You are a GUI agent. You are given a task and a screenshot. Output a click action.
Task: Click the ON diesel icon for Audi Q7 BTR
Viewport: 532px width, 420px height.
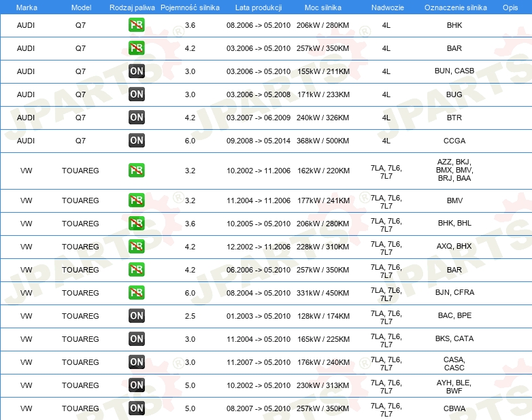pos(136,118)
